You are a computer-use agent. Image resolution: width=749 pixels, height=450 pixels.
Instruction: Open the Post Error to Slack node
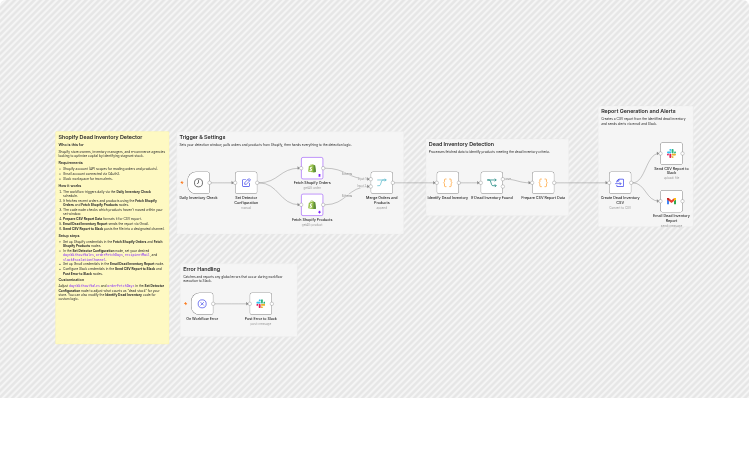[x=260, y=304]
